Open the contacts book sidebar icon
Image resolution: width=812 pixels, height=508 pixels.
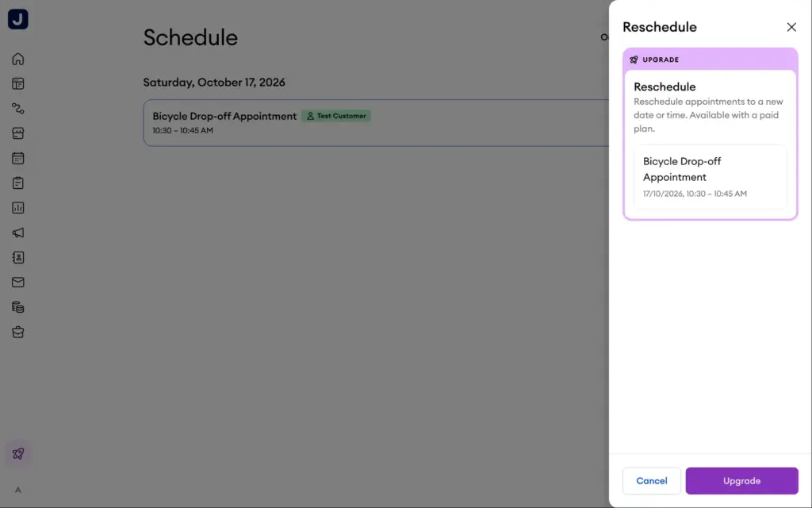click(x=18, y=258)
